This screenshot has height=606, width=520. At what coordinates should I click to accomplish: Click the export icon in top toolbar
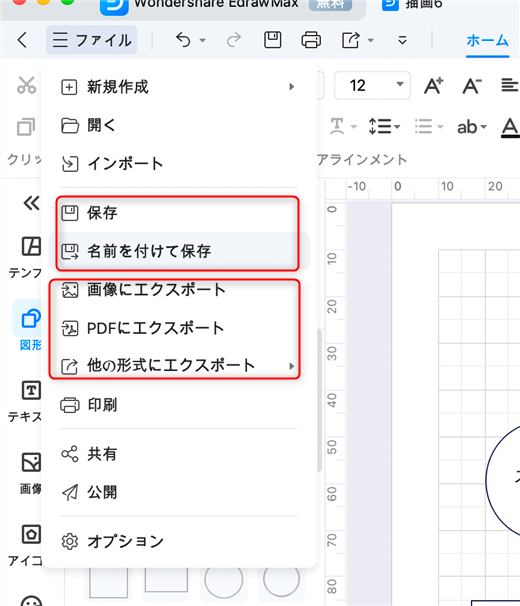[351, 40]
